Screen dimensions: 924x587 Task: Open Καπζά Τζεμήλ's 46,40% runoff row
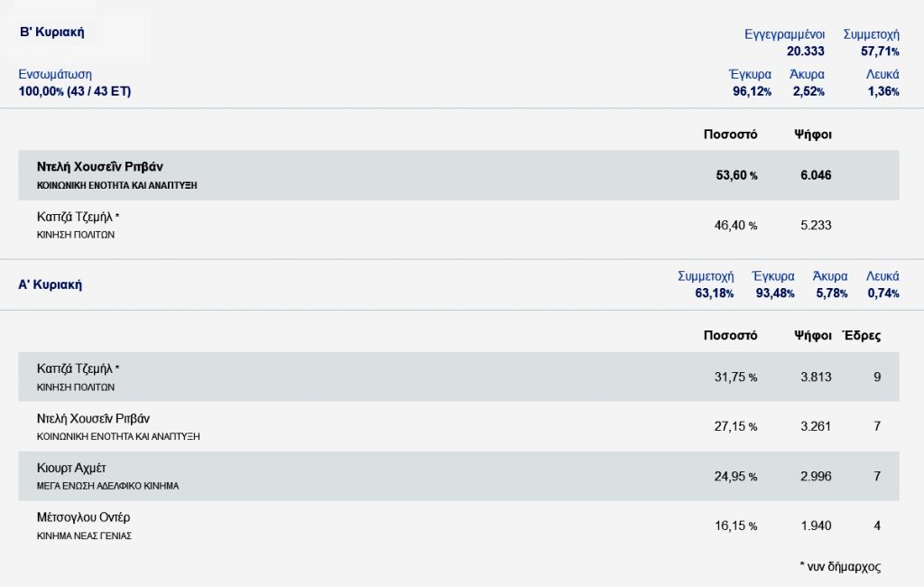[78, 217]
